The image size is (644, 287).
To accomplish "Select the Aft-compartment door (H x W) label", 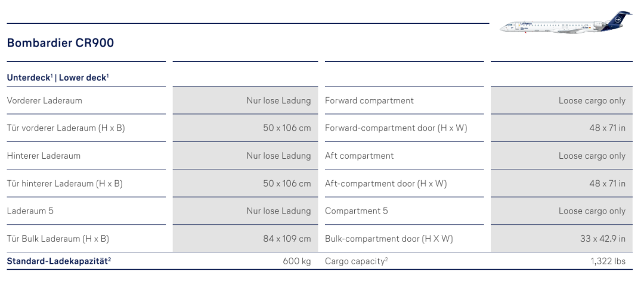I will click(x=386, y=183).
